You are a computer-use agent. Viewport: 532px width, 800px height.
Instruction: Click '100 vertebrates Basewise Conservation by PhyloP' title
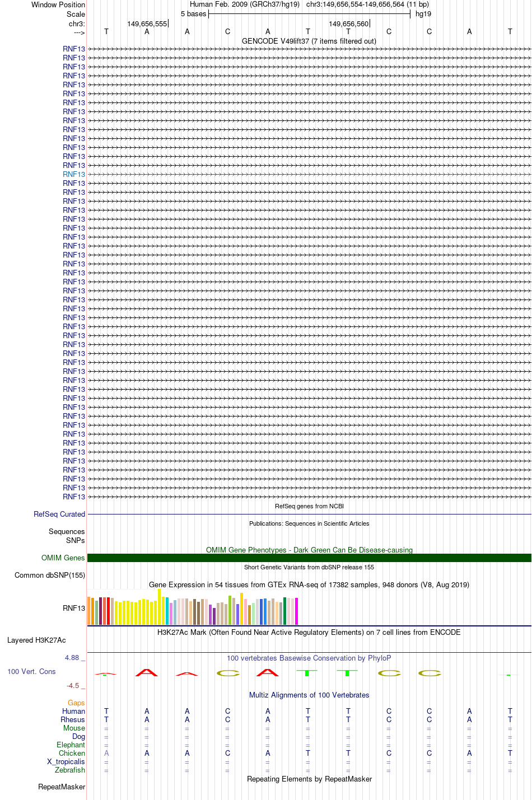(309, 658)
